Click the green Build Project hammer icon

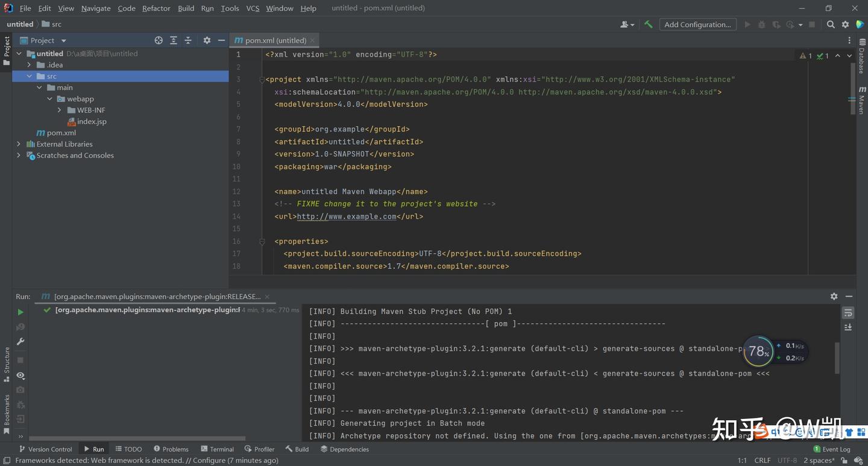649,25
